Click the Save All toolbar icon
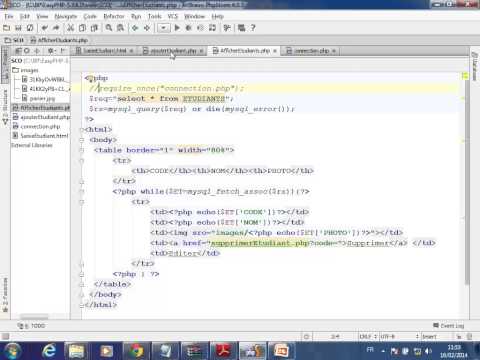 tap(18, 28)
